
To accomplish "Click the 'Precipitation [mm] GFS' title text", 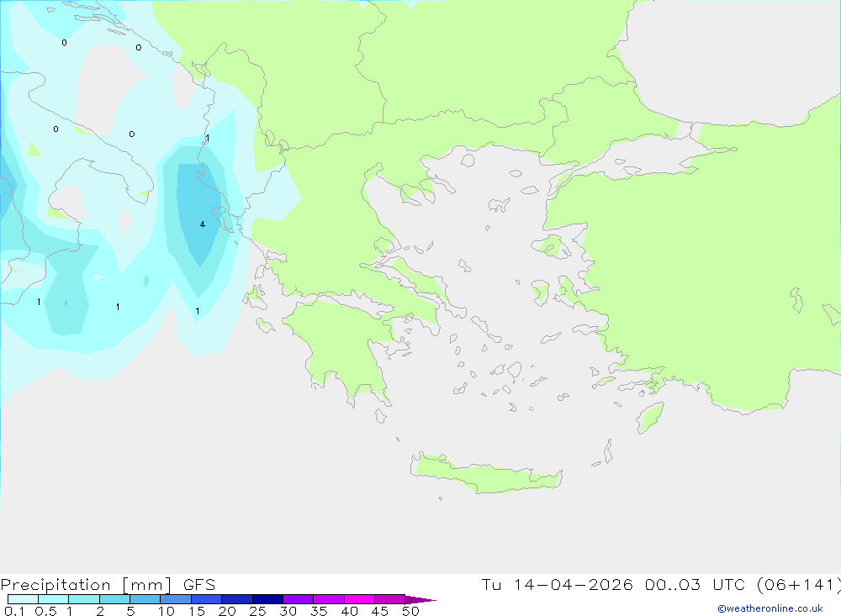I will tap(108, 585).
